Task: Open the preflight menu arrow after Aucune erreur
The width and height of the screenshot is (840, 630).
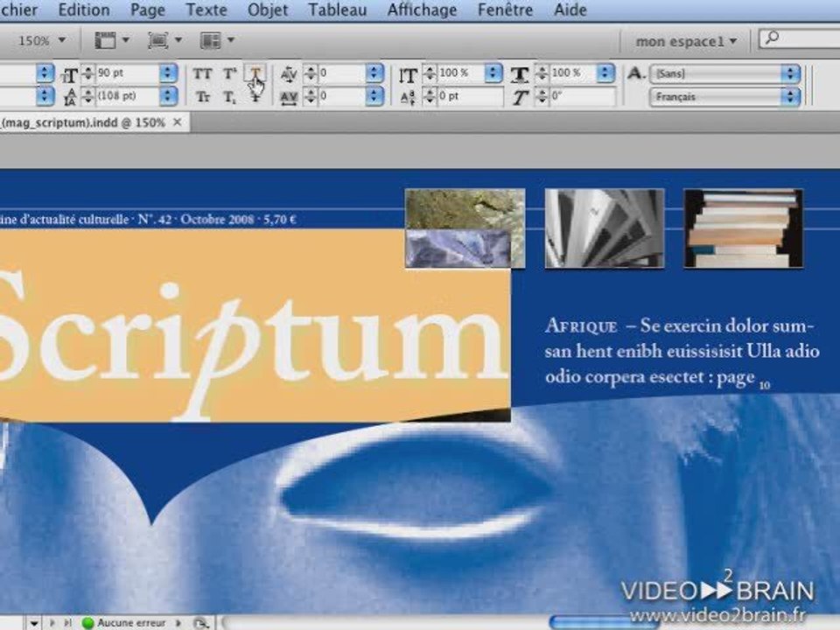Action: [178, 622]
